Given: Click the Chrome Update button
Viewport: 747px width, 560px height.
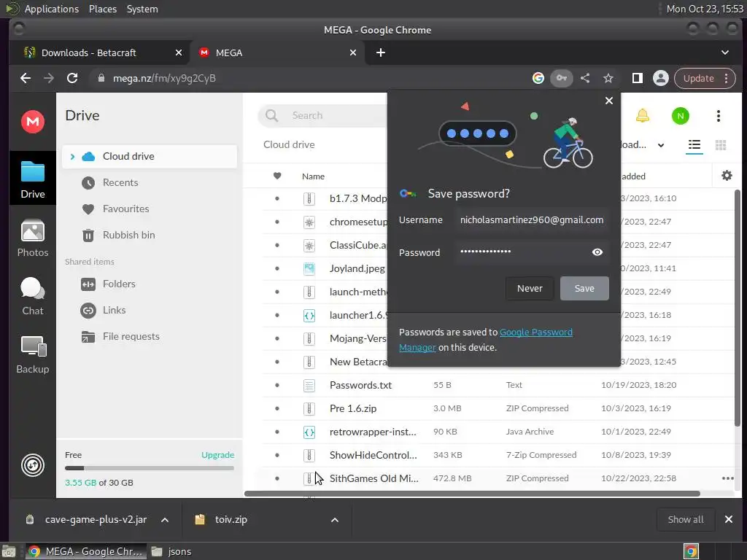Looking at the screenshot, I should (705, 78).
